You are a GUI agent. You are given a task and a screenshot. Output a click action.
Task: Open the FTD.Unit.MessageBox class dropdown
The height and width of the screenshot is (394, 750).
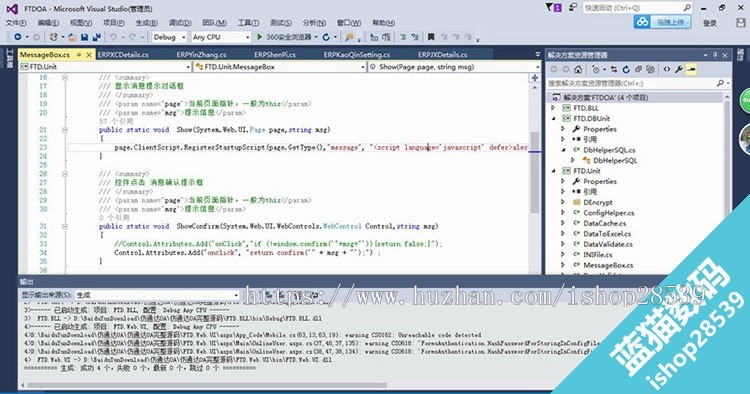pyautogui.click(x=280, y=67)
